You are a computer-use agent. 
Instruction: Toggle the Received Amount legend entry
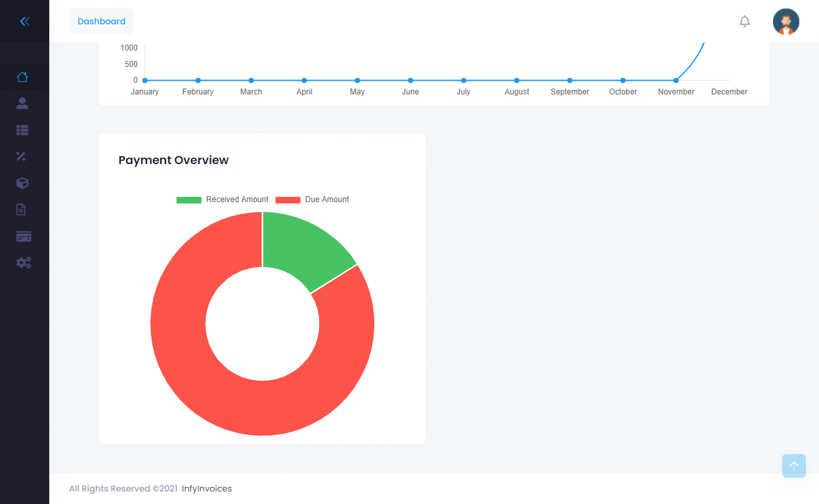click(222, 199)
